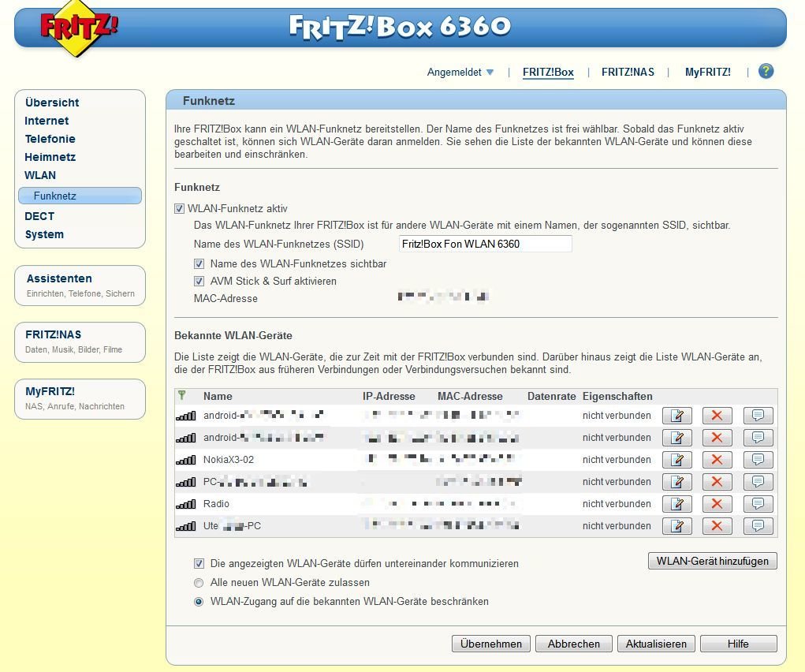Click the Aktualisieren button
Viewport: 805px width, 672px height.
pyautogui.click(x=656, y=644)
